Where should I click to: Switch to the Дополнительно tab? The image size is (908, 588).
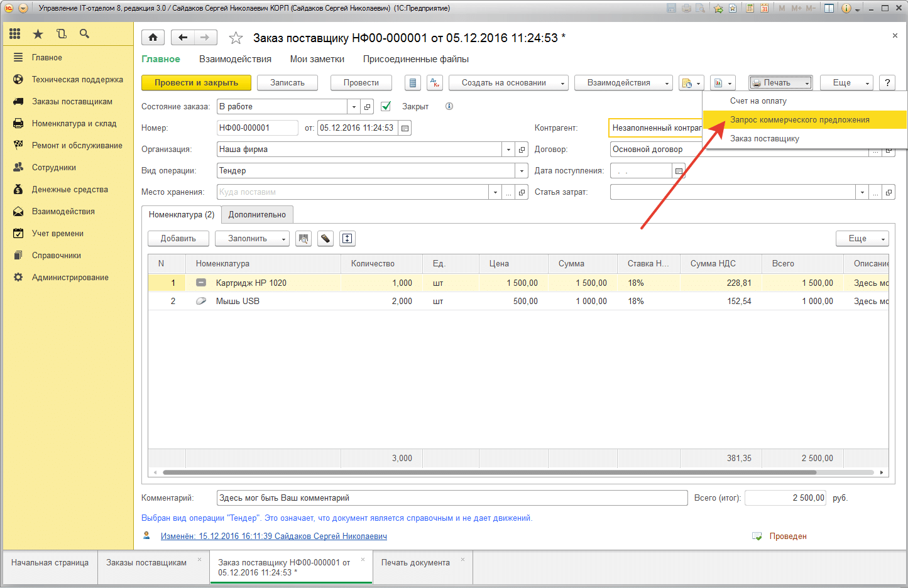point(257,215)
